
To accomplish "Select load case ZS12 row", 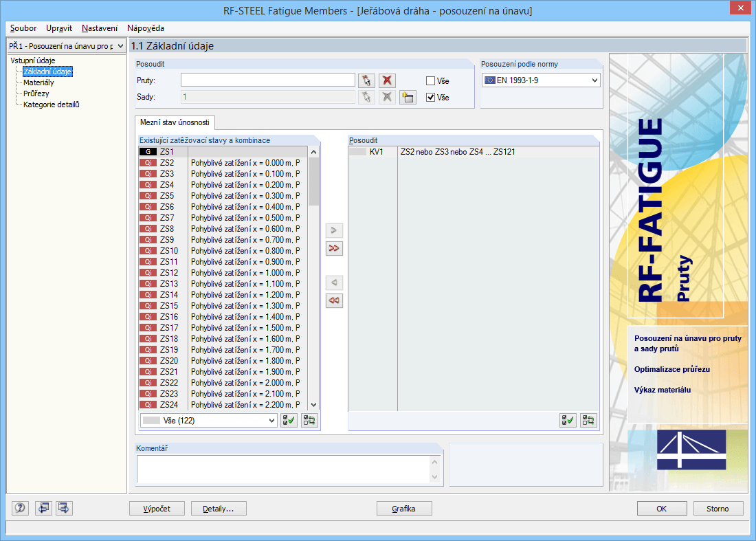I will click(x=223, y=273).
